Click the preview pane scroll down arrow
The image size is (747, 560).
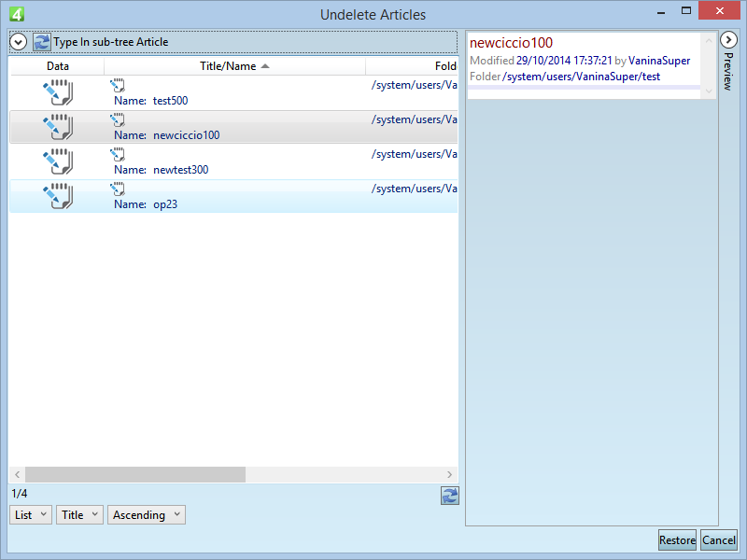click(709, 91)
